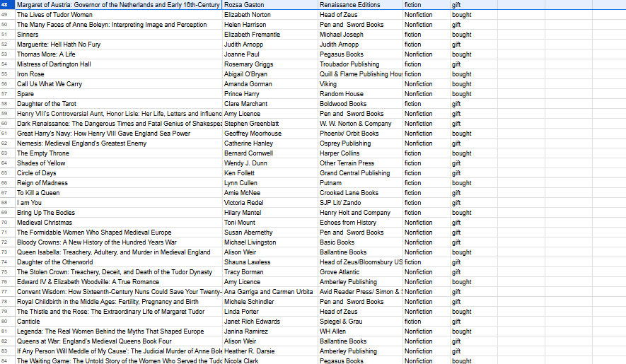Click the 'Osprey Publishing' cell
This screenshot has height=364, width=626.
click(x=344, y=143)
